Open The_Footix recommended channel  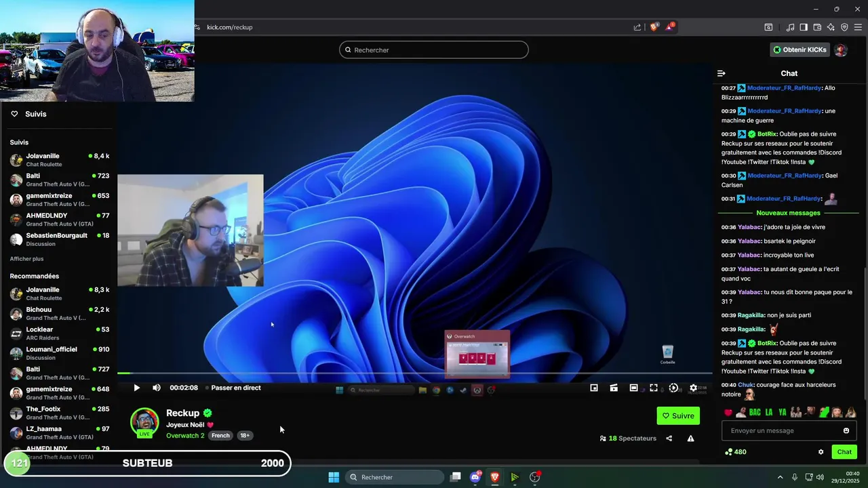pyautogui.click(x=60, y=413)
